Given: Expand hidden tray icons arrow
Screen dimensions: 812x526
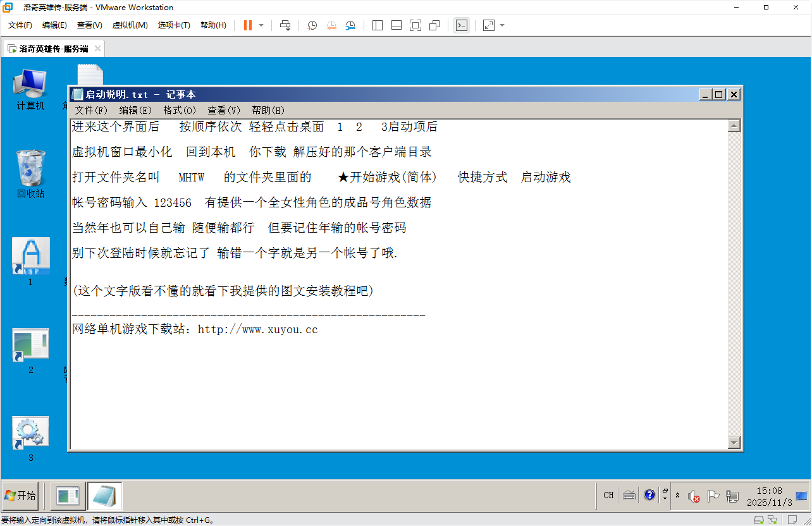Looking at the screenshot, I should 678,496.
